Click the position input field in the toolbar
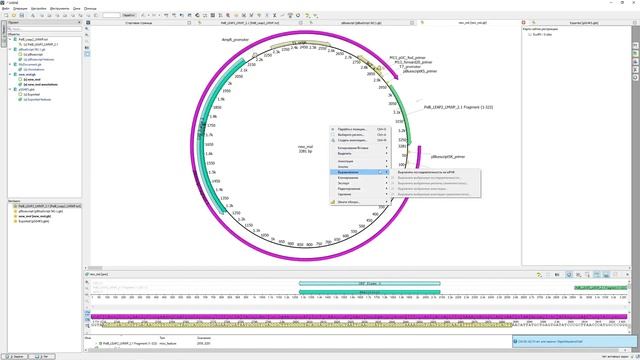This screenshot has width=640, height=360. click(x=111, y=15)
